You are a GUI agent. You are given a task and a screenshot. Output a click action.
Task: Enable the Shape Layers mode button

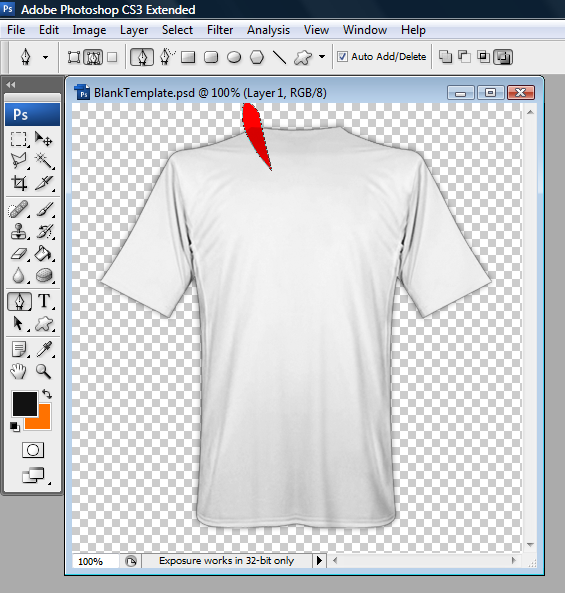[74, 57]
